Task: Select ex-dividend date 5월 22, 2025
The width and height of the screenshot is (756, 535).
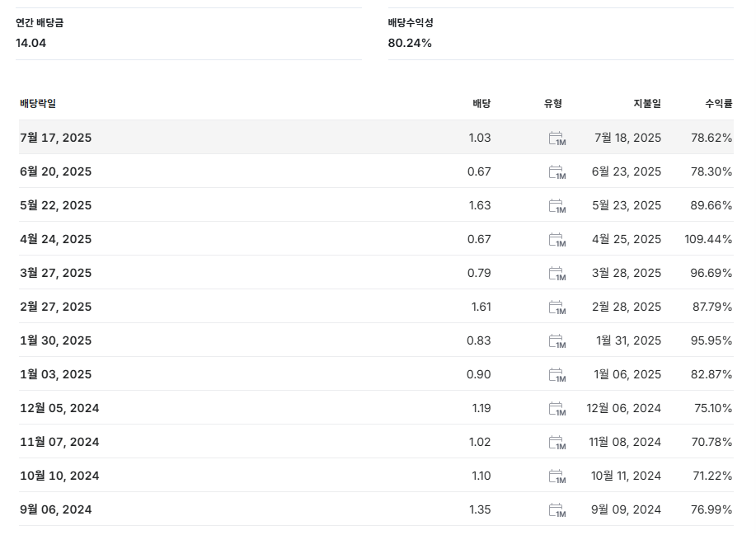Action: [x=55, y=204]
